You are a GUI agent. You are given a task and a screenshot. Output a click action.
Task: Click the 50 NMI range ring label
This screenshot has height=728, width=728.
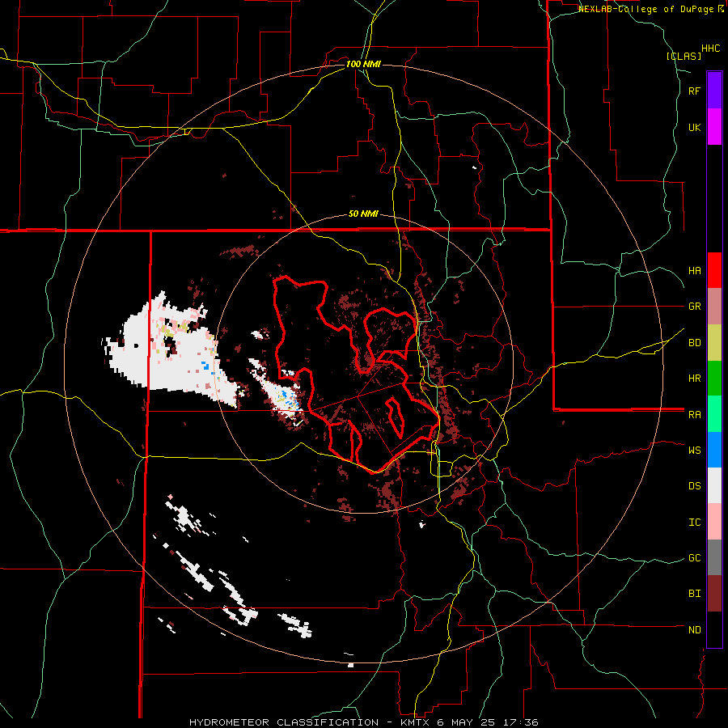point(363,214)
